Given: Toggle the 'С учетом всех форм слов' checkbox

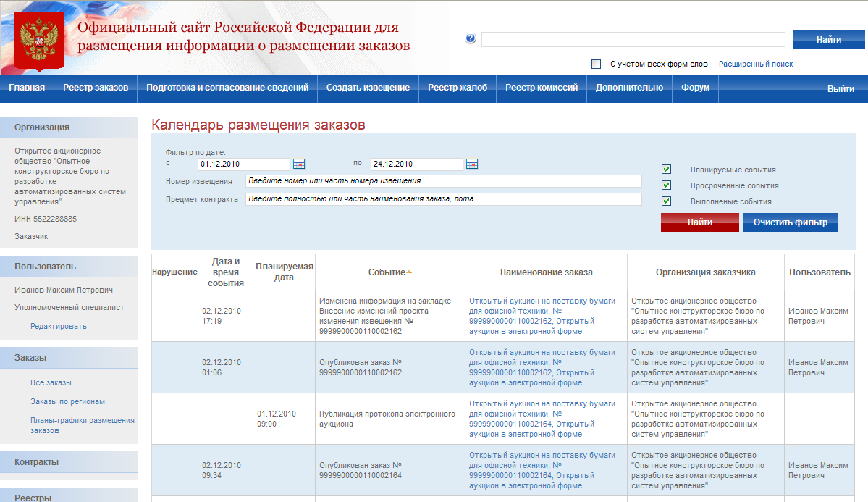Looking at the screenshot, I should pyautogui.click(x=597, y=64).
